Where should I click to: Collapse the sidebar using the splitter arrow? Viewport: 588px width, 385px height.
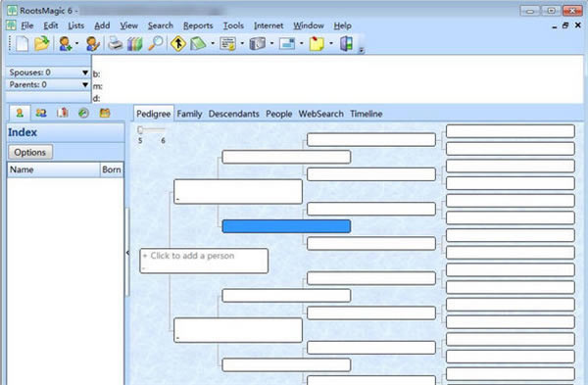click(x=127, y=253)
